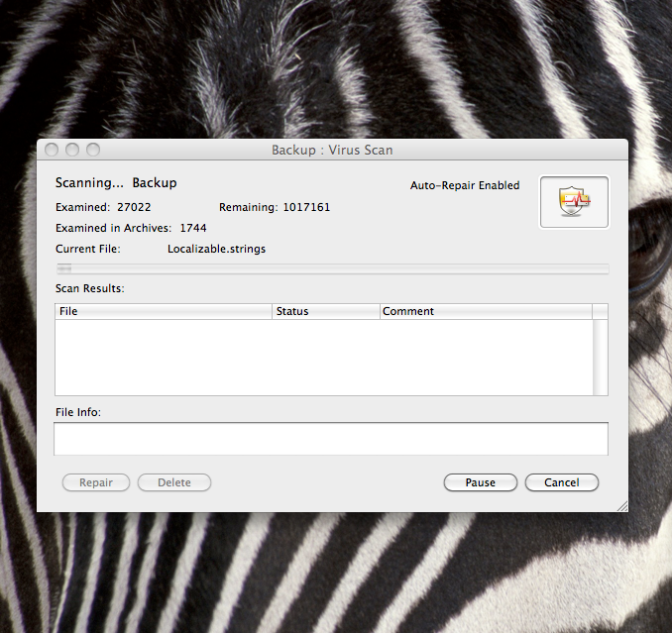
Task: Click the 'File Info:' label
Action: tap(78, 412)
